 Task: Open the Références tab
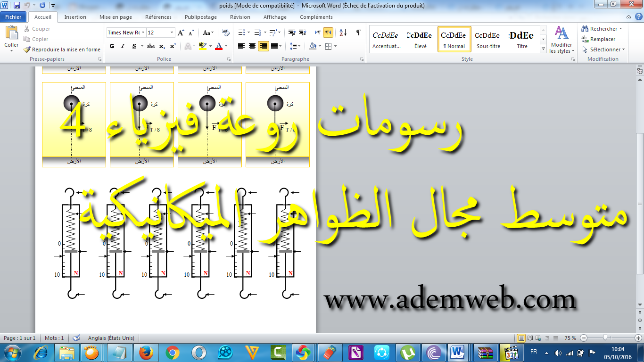158,17
